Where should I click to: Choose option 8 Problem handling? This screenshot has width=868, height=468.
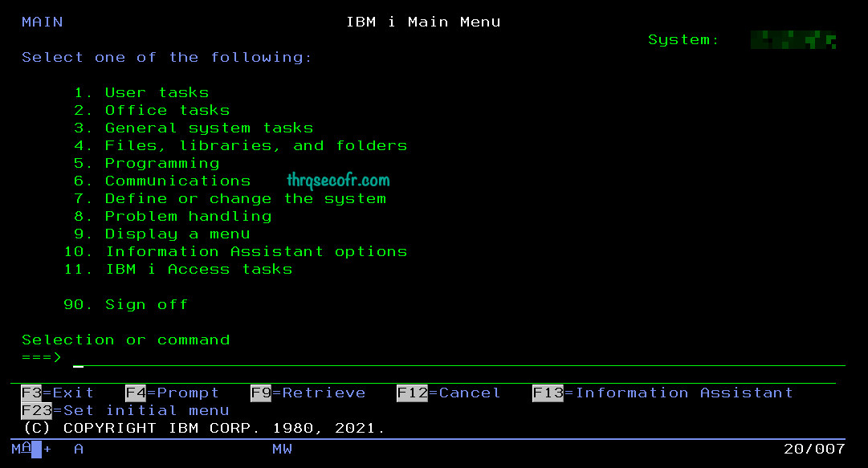point(173,216)
